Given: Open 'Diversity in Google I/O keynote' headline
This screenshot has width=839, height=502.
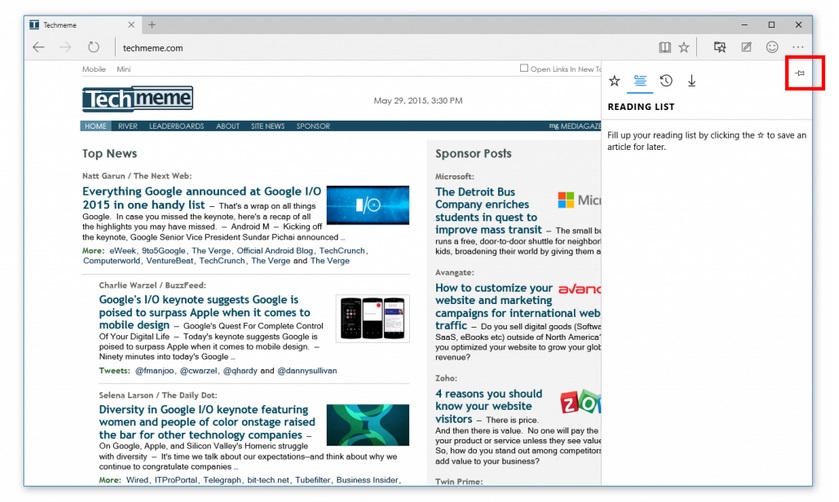Looking at the screenshot, I should pos(207,422).
